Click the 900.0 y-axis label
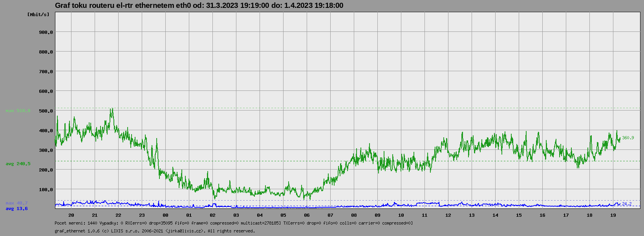This screenshot has height=236, width=644. pos(46,32)
